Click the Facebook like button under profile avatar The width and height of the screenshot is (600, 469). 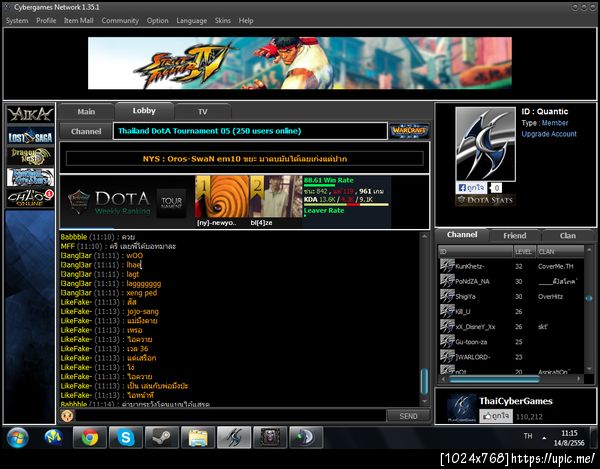(471, 188)
